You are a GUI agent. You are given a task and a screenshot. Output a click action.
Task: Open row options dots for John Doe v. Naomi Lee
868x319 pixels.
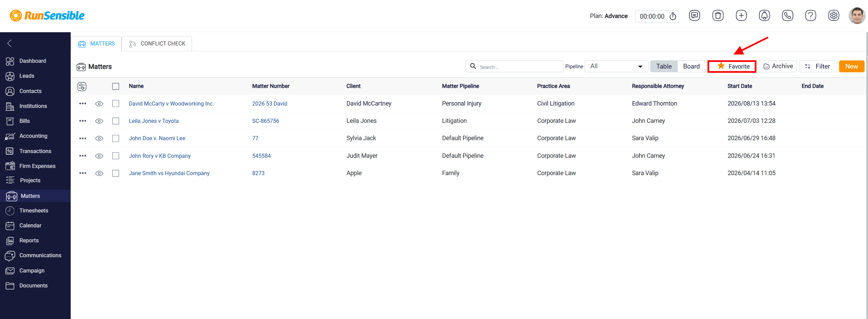tap(83, 138)
